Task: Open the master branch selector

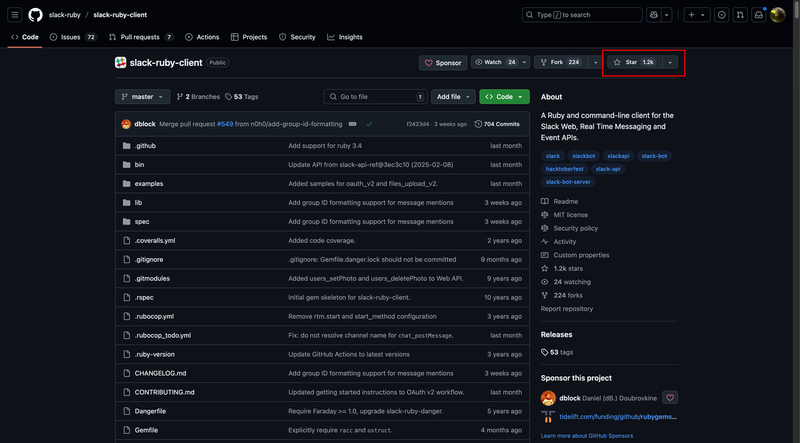Action: 142,96
